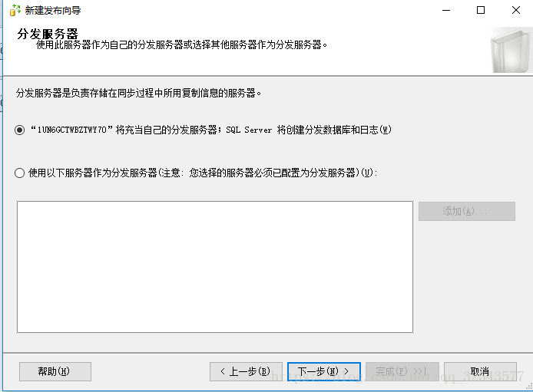
Task: Minimize the wizard window
Action: [446, 10]
